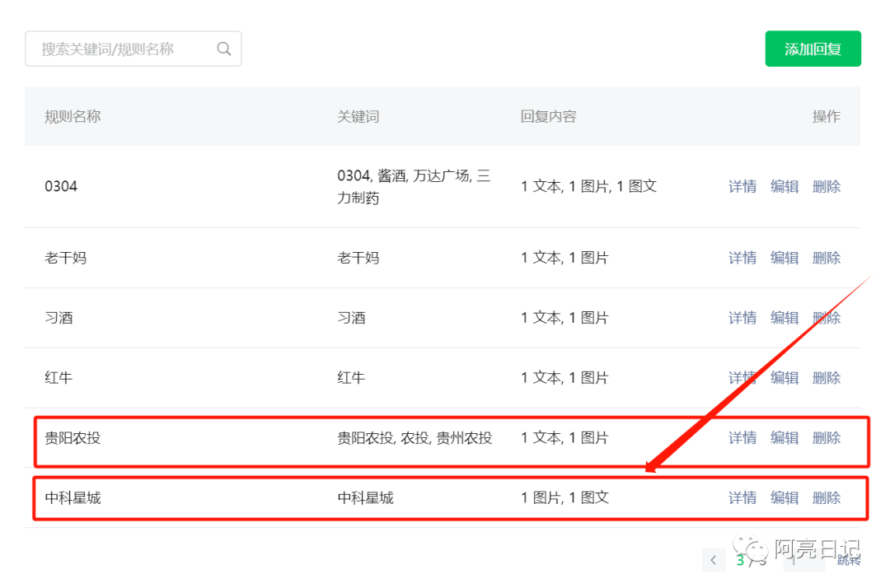
Task: Click the green 添加回复 button
Action: click(813, 49)
